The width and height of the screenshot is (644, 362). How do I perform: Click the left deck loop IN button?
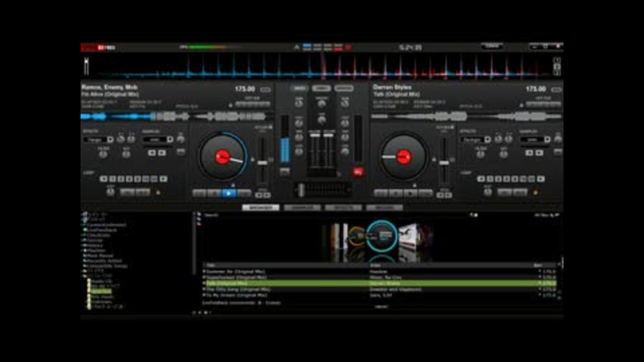point(127,192)
